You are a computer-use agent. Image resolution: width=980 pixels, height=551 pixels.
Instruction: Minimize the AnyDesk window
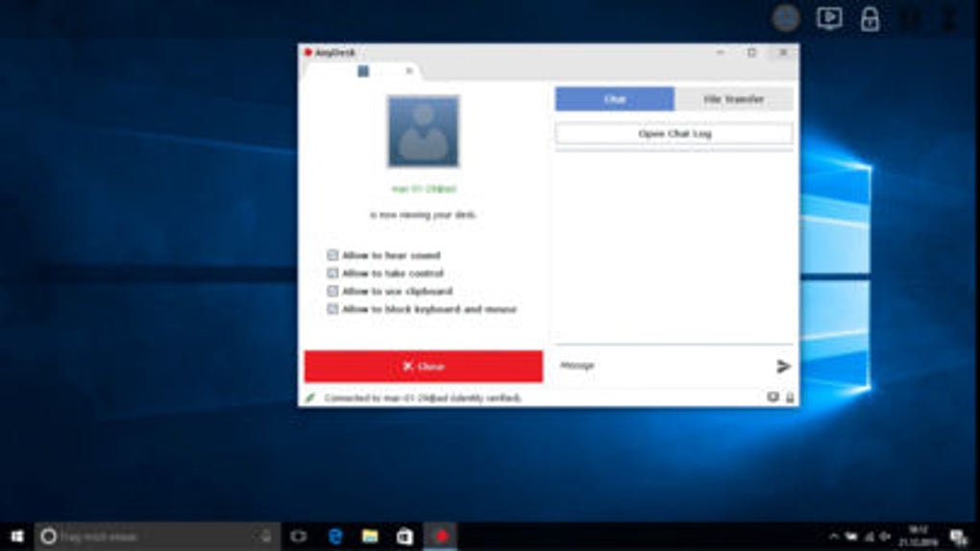click(x=720, y=53)
